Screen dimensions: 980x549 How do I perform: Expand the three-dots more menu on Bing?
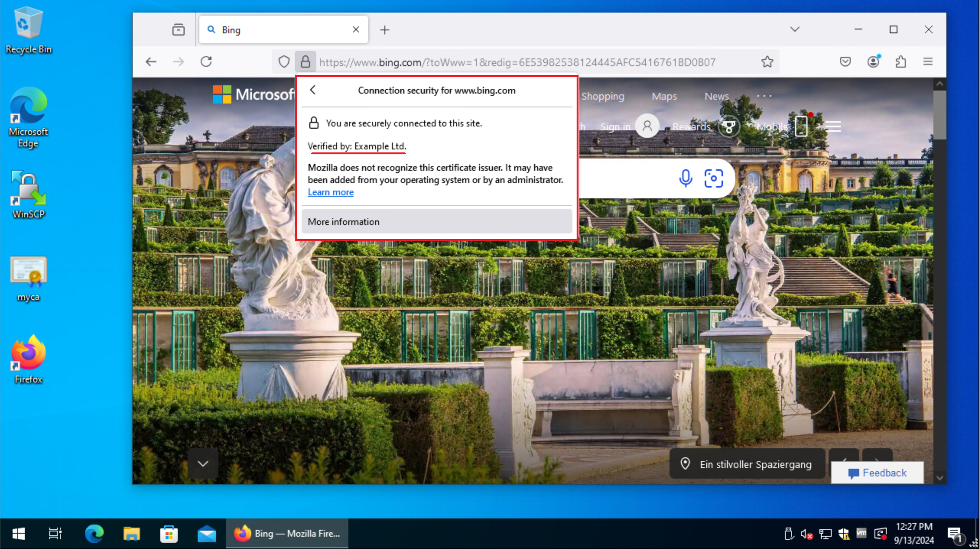[x=764, y=96]
